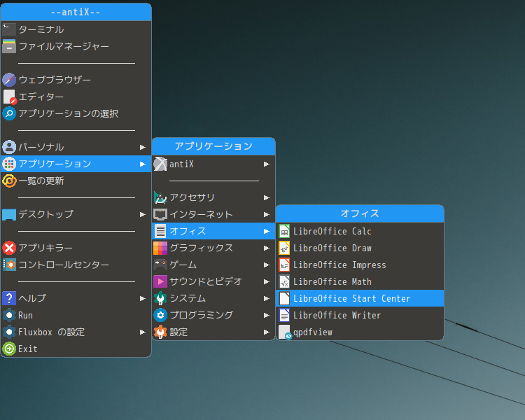This screenshot has width=525, height=420.
Task: Click the gamepad icon beside ゲーム
Action: [x=160, y=265]
